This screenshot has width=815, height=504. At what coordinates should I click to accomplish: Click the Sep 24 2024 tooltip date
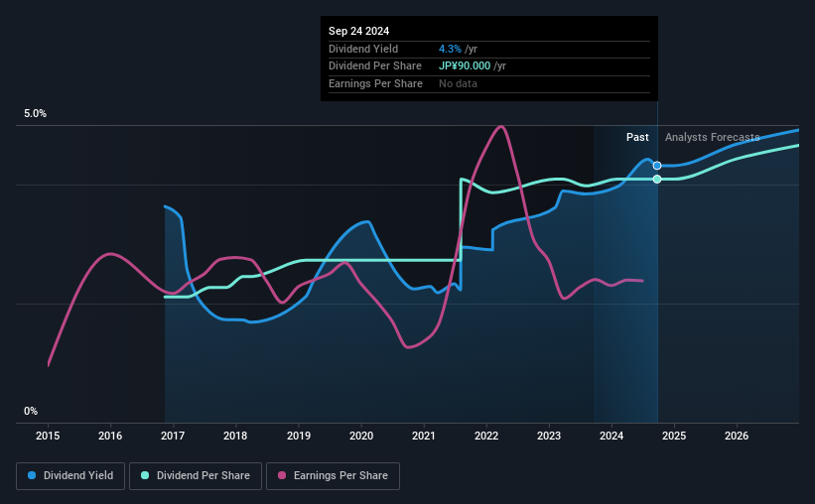[358, 31]
